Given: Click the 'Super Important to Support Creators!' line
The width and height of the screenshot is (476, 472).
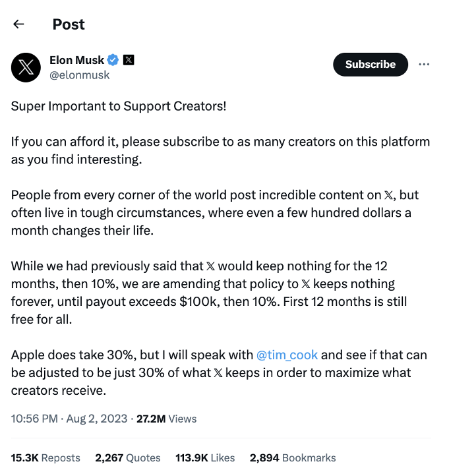Looking at the screenshot, I should [119, 106].
